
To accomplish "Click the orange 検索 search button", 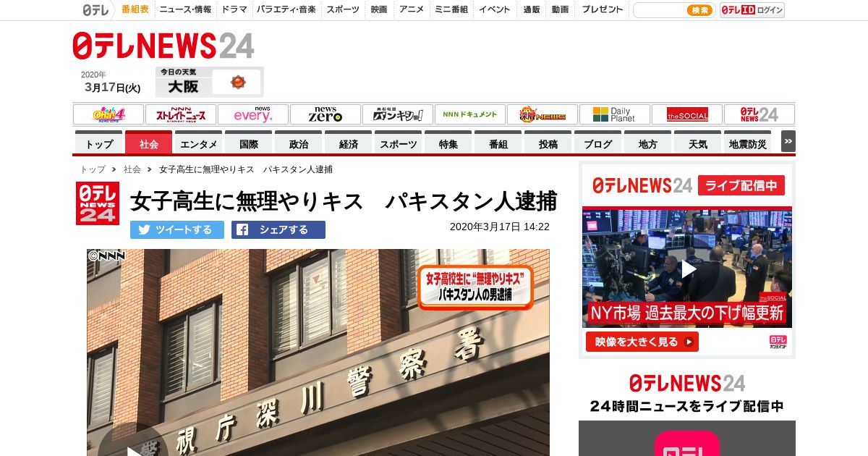I will click(699, 10).
